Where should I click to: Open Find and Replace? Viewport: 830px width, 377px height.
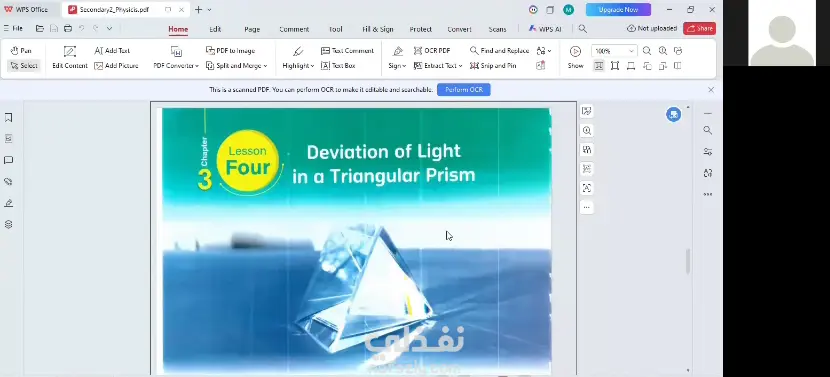pyautogui.click(x=499, y=51)
